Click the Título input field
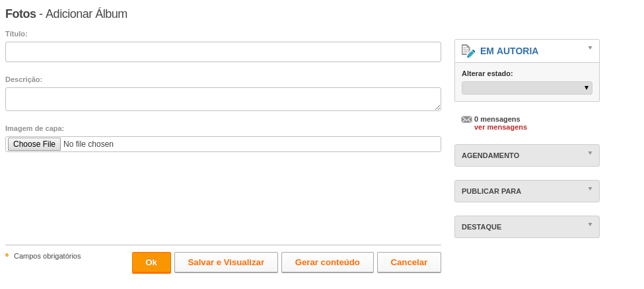 [x=223, y=52]
